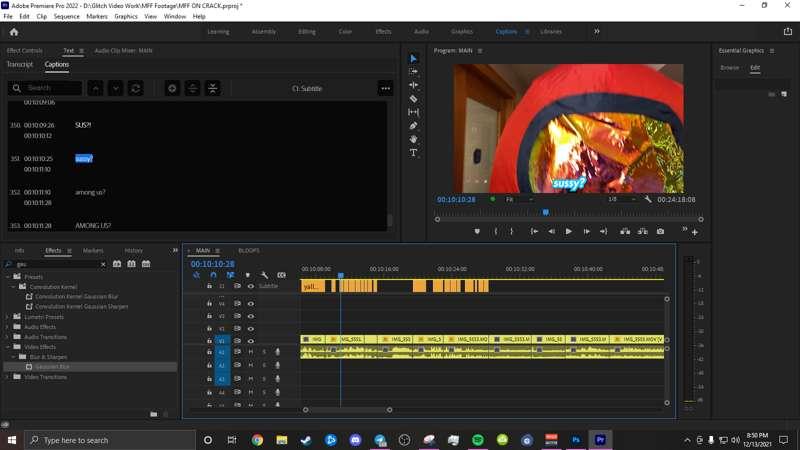Select the Pen tool

[x=413, y=126]
